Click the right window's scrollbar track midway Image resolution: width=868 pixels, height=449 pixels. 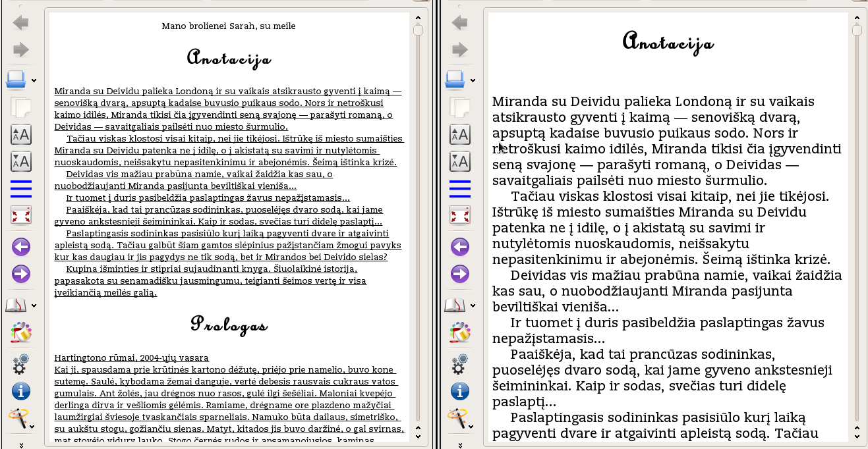pyautogui.click(x=857, y=224)
